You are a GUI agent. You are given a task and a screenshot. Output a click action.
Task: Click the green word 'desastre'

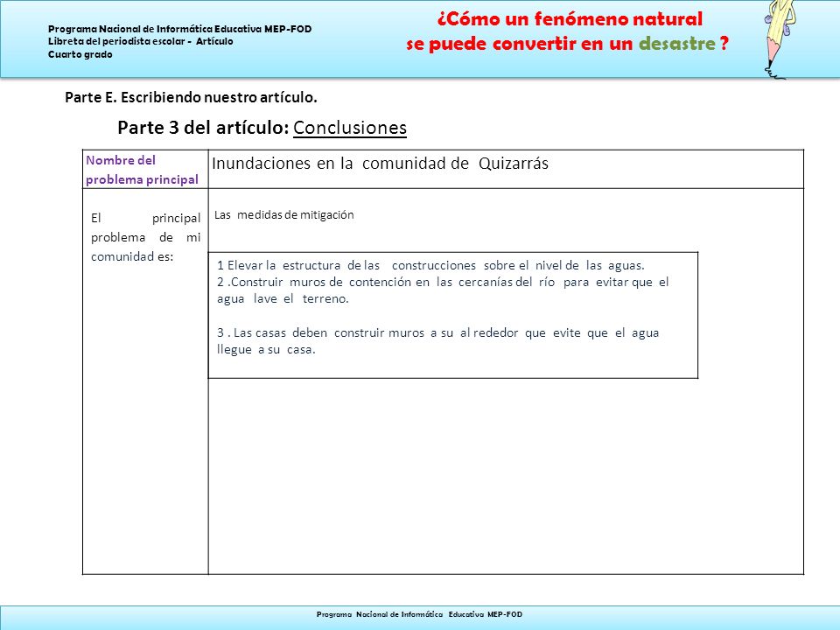pos(676,44)
